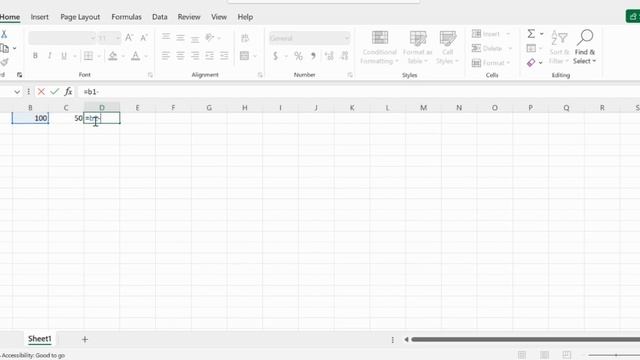Image resolution: width=640 pixels, height=360 pixels.
Task: Click the Insert Function fx icon
Action: (68, 92)
